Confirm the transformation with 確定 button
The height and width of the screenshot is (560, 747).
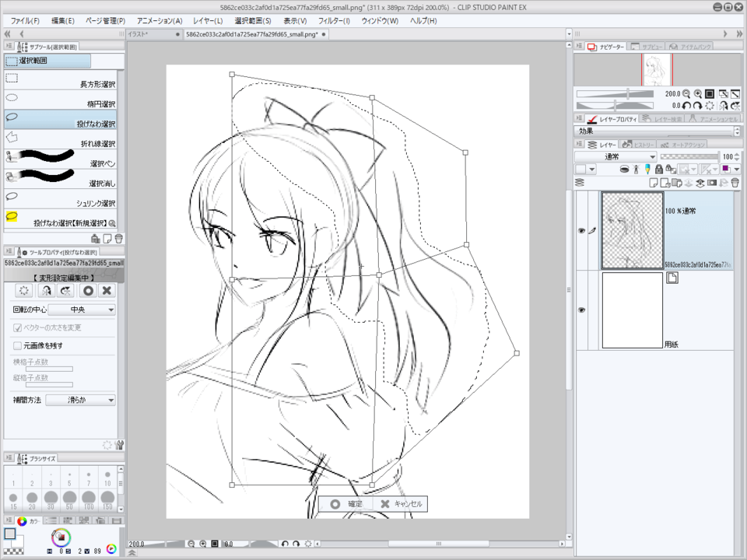(346, 504)
